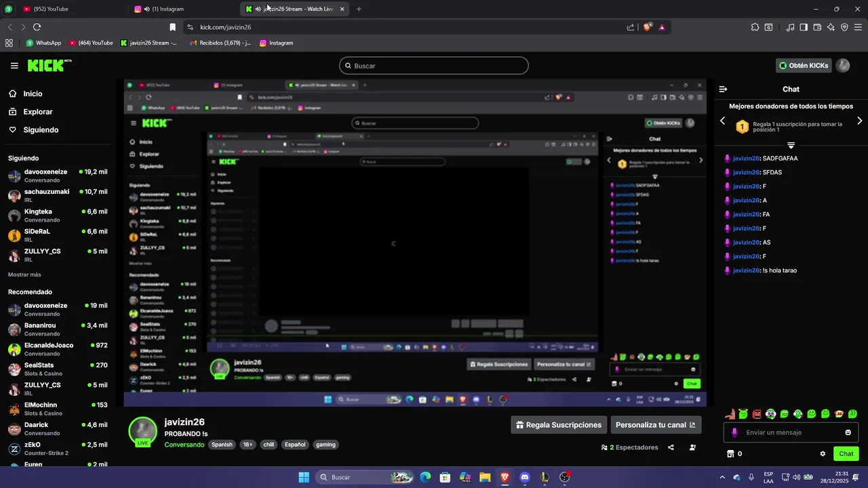This screenshot has height=488, width=868.
Task: Open davooxeneize channel under Siguiendo
Action: [x=57, y=176]
